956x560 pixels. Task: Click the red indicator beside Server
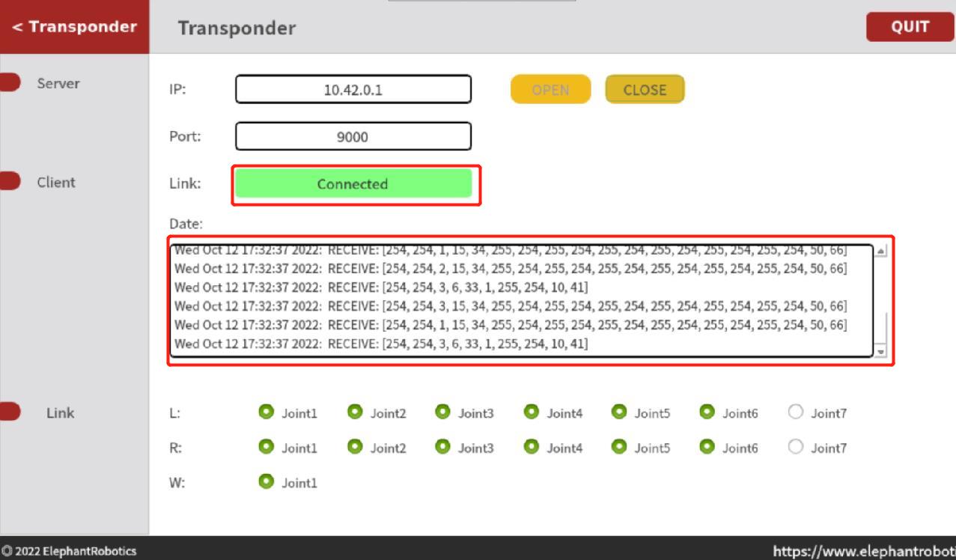tap(10, 83)
